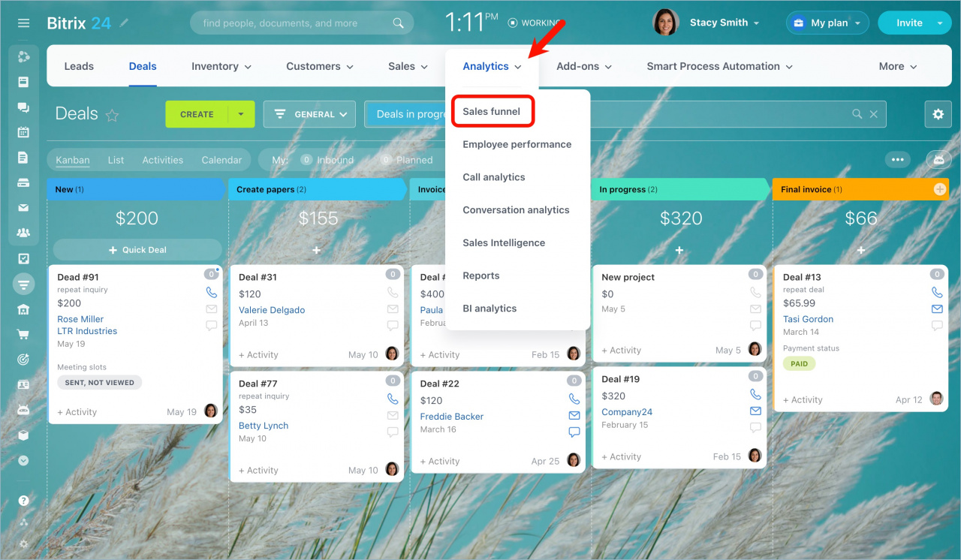Open the target goals sidebar icon
Image resolution: width=961 pixels, height=560 pixels.
[23, 360]
